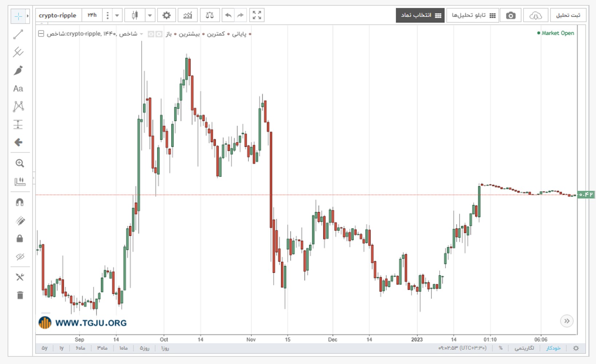Hide all drawings with eye icon

click(20, 257)
